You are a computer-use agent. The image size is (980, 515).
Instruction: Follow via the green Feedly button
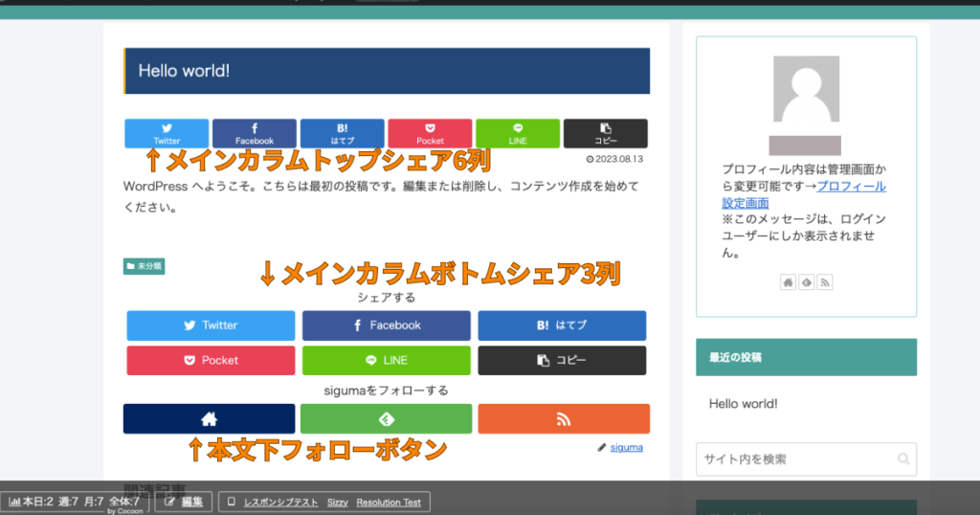pos(386,418)
